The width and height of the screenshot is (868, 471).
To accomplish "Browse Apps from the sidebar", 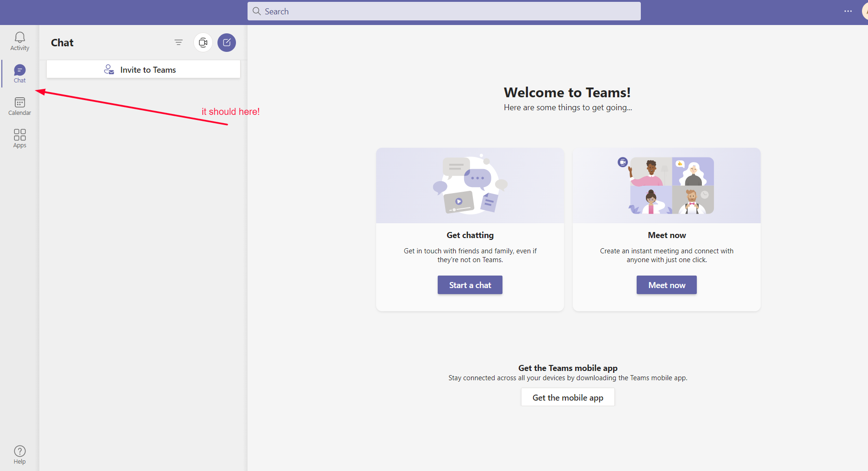I will click(x=19, y=138).
